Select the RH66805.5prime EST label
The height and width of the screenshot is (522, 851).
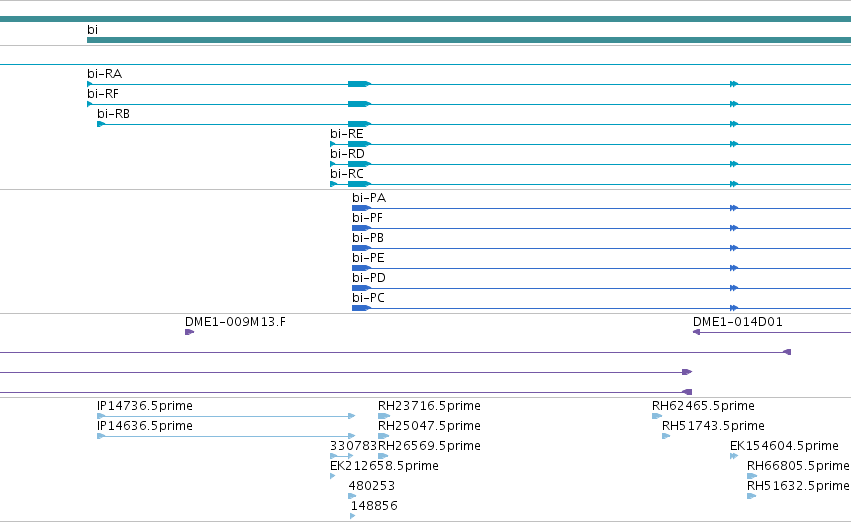click(x=798, y=467)
